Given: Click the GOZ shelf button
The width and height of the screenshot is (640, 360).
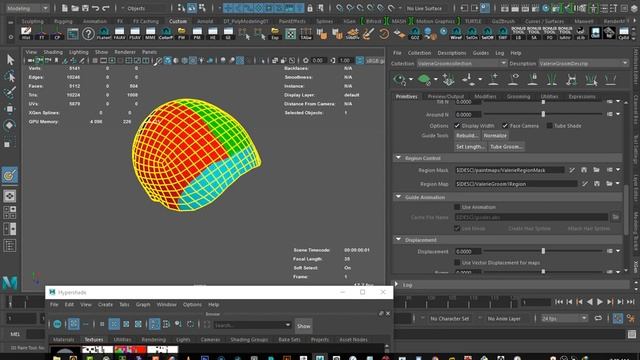Looking at the screenshot, I should (x=415, y=33).
